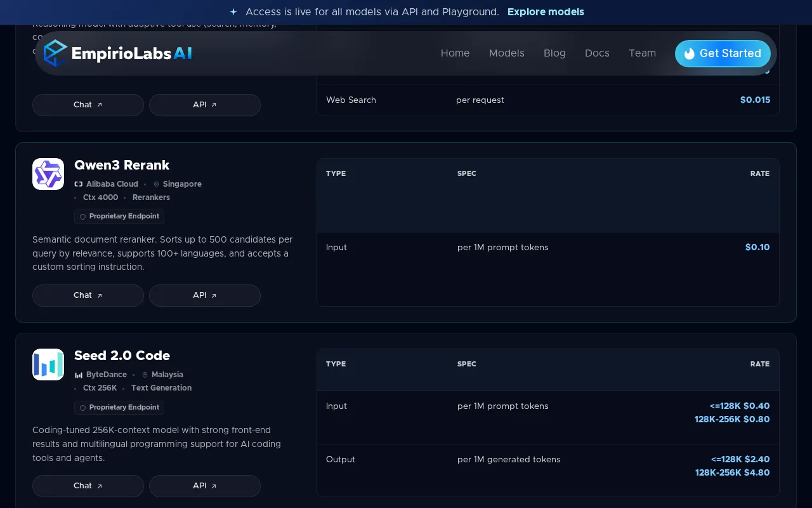
Task: Click location pin next to Malaysia
Action: pyautogui.click(x=145, y=375)
